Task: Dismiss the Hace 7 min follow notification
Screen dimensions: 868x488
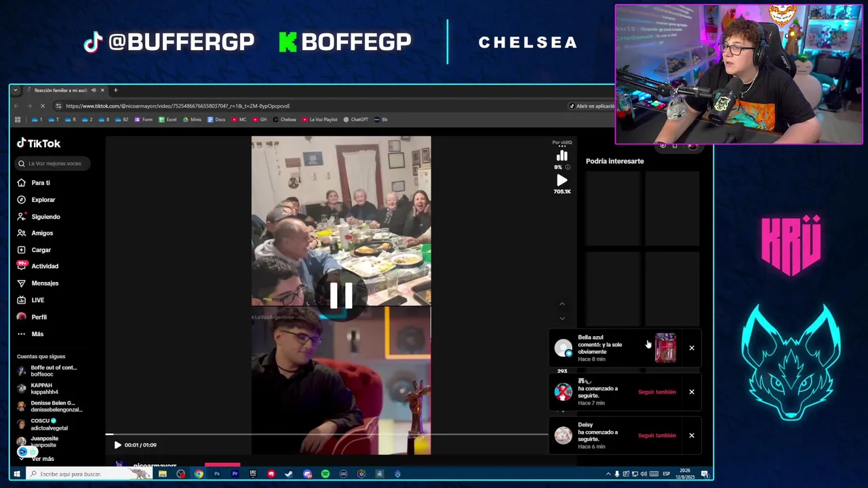Action: (692, 392)
